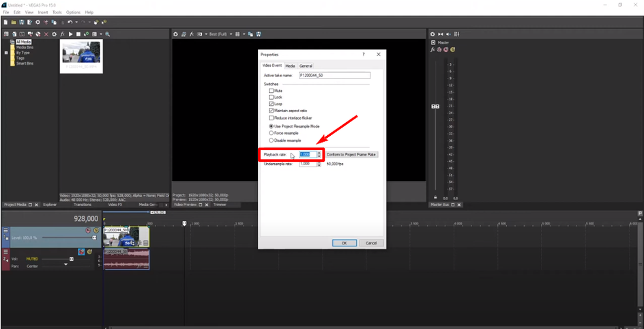Select Use Project Resample Mode radio button
Screen dimensions: 644x329
pos(271,126)
